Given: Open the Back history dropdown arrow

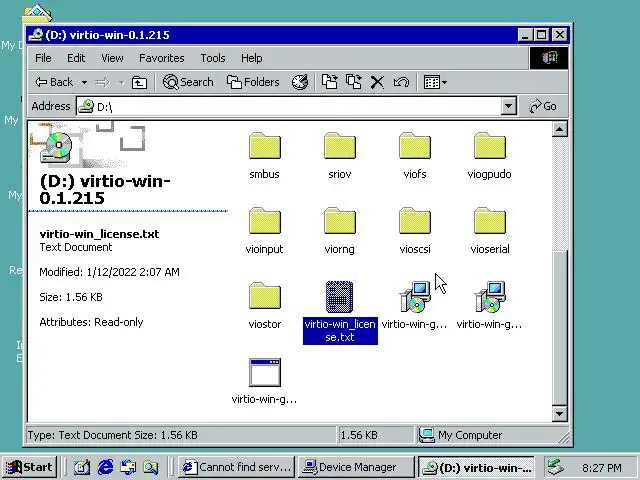Looking at the screenshot, I should 84,82.
